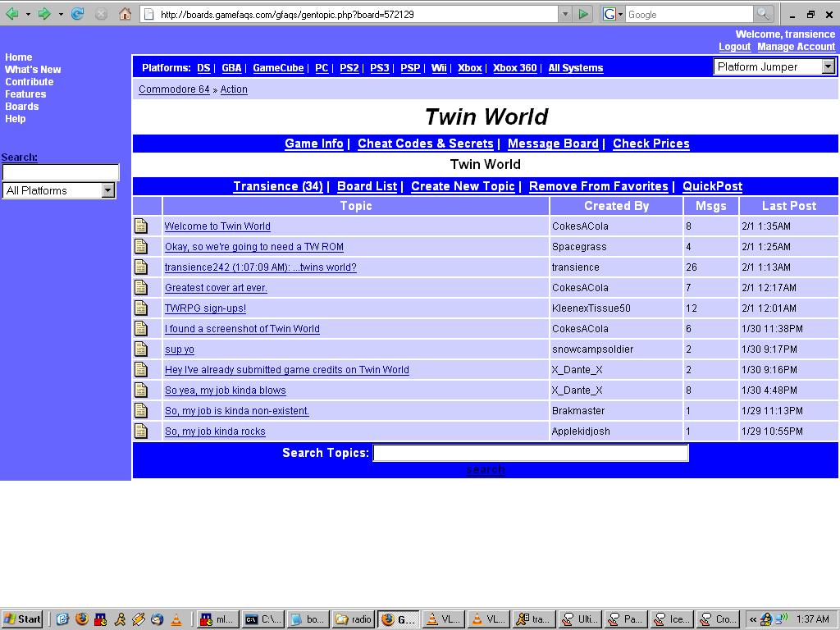Launch VLC from the quick launch bar
The width and height of the screenshot is (840, 630).
point(176,619)
